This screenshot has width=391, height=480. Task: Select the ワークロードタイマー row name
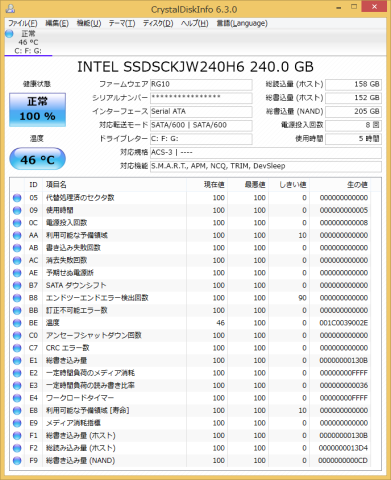[x=80, y=398]
